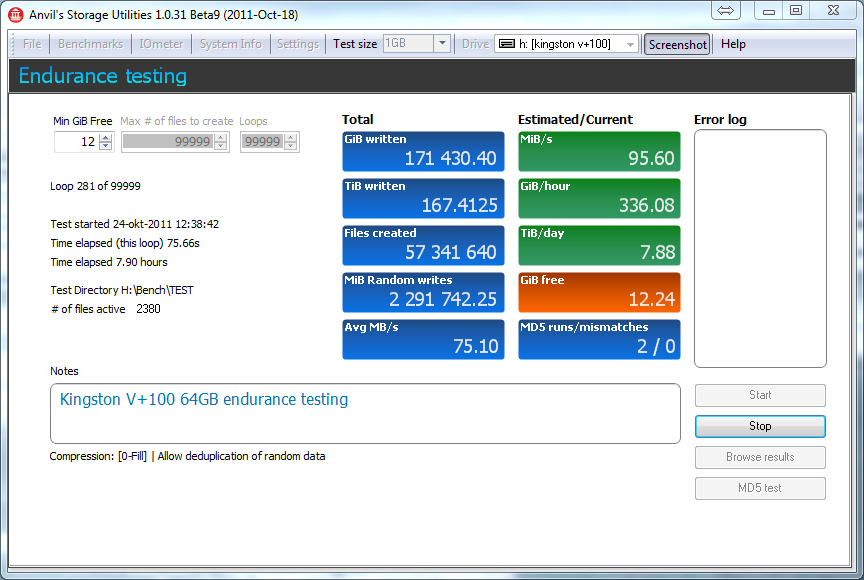This screenshot has width=864, height=580.
Task: Click the TiB written tile
Action: point(423,198)
